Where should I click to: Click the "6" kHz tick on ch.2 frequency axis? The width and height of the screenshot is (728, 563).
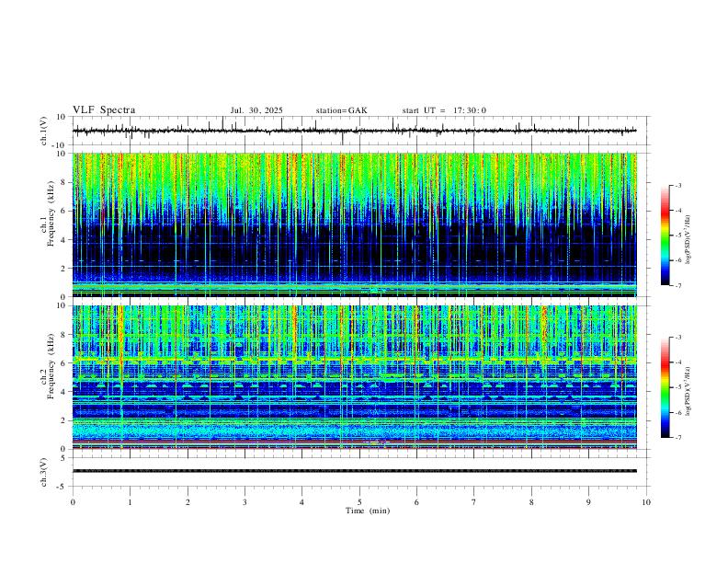click(x=63, y=363)
